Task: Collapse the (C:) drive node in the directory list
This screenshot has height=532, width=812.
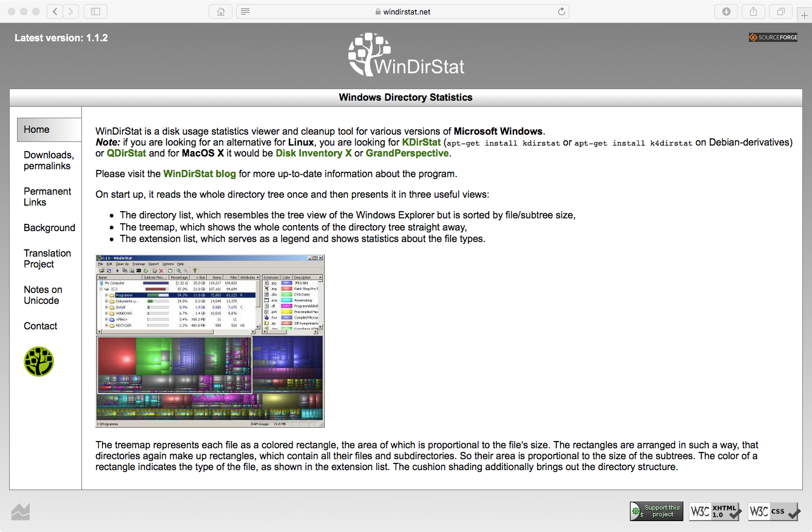Action: pos(100,288)
